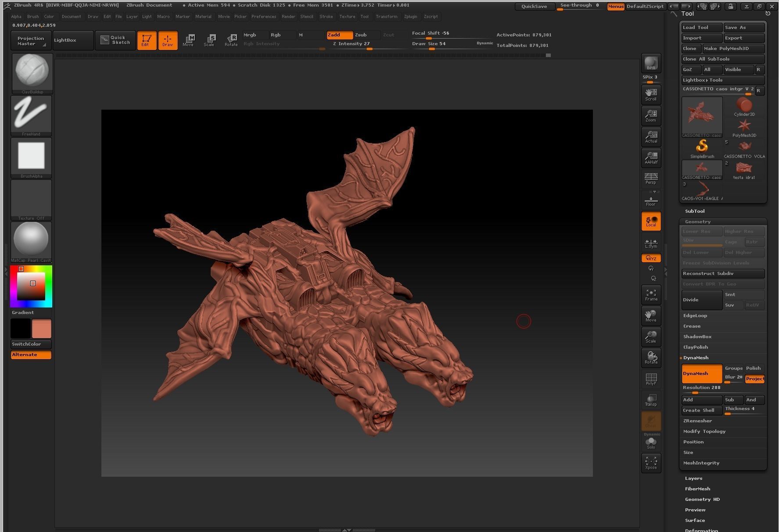
Task: Expand the EdgeLoop subsection
Action: pyautogui.click(x=695, y=315)
